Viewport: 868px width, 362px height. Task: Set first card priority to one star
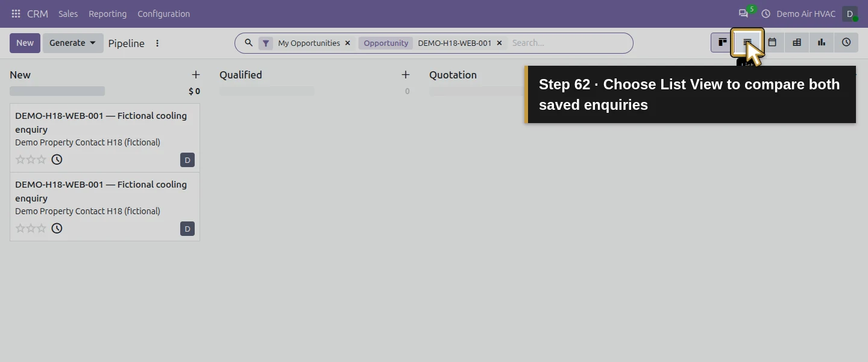pos(20,159)
